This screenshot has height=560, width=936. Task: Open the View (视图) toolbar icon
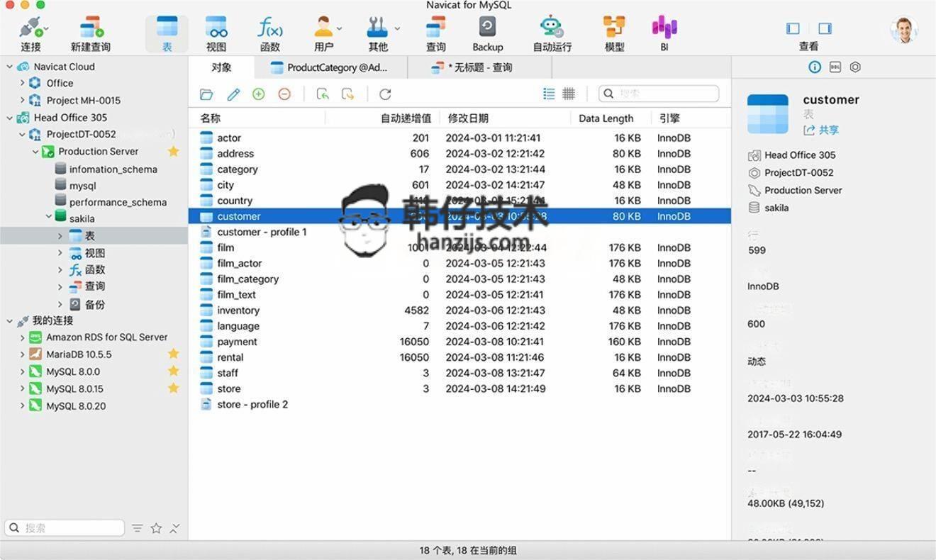pyautogui.click(x=216, y=33)
